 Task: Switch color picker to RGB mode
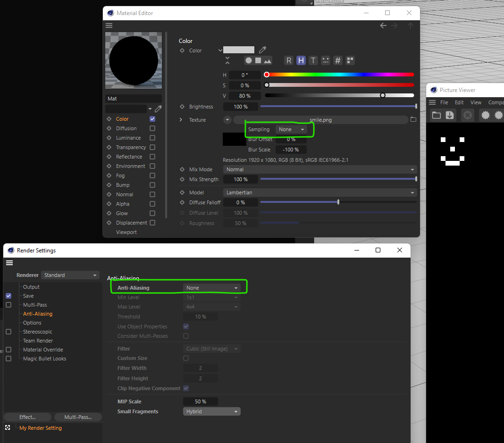(289, 60)
